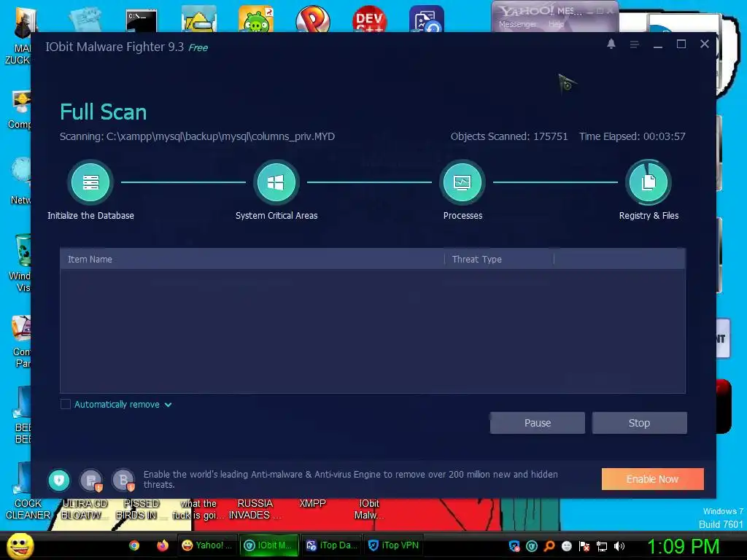Select the PISSED BIRDS IN desktop shortcut label
This screenshot has height=560, width=747.
141,509
